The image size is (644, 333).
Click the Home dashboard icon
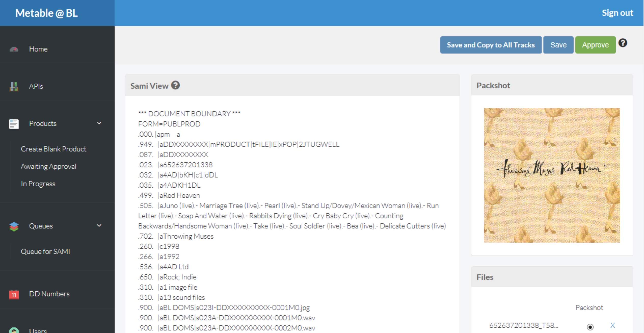click(14, 49)
